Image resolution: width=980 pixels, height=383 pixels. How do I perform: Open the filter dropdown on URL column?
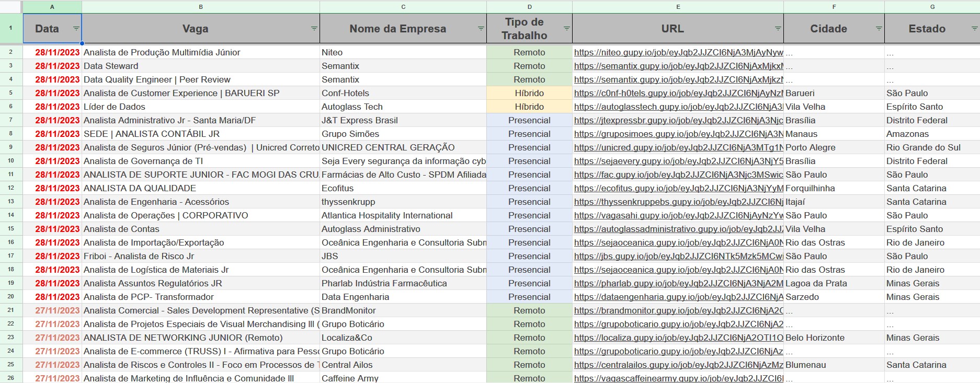coord(778,29)
